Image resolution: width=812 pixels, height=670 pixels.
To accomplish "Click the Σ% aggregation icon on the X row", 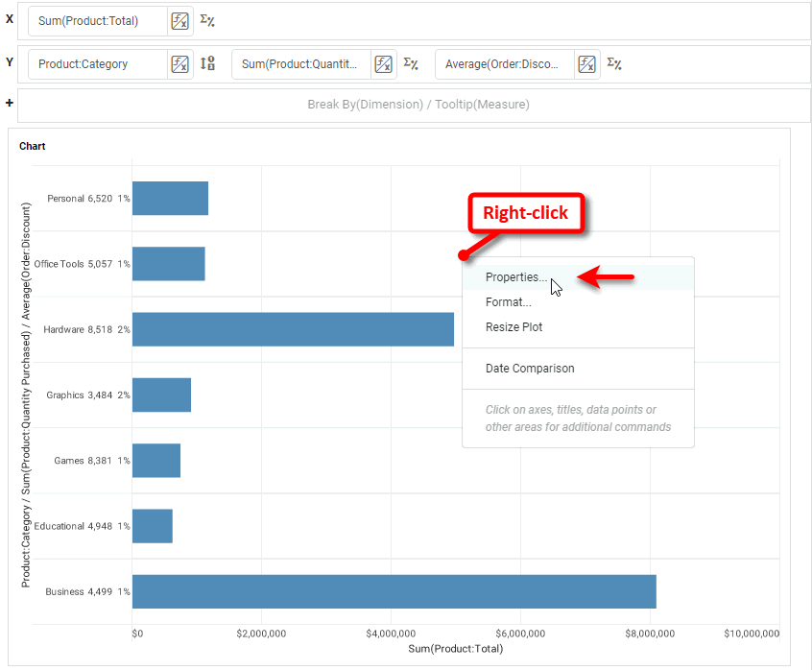I will (207, 18).
